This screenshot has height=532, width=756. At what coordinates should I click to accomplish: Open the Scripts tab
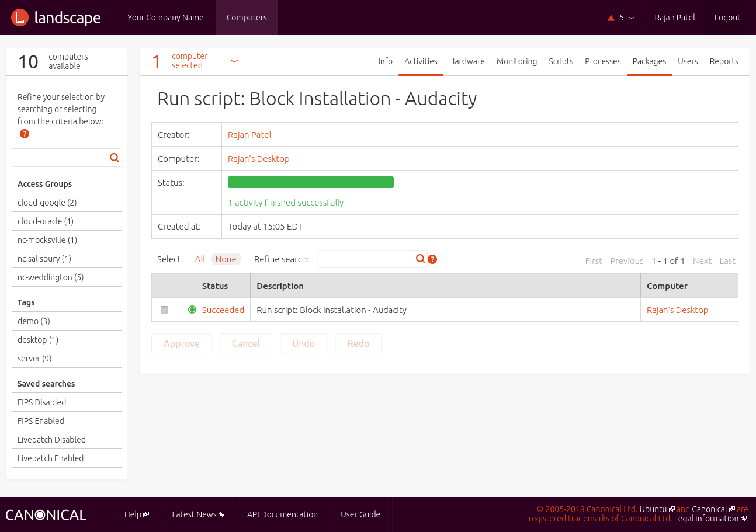(x=561, y=61)
